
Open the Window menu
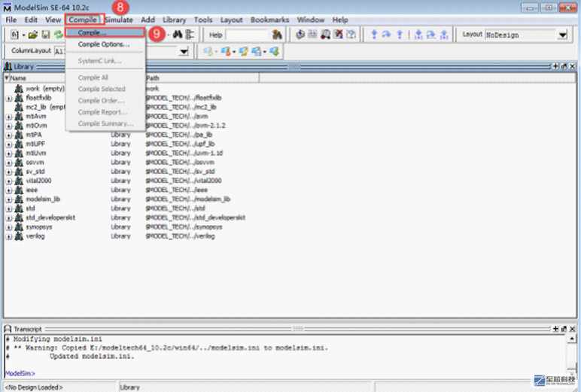[311, 20]
